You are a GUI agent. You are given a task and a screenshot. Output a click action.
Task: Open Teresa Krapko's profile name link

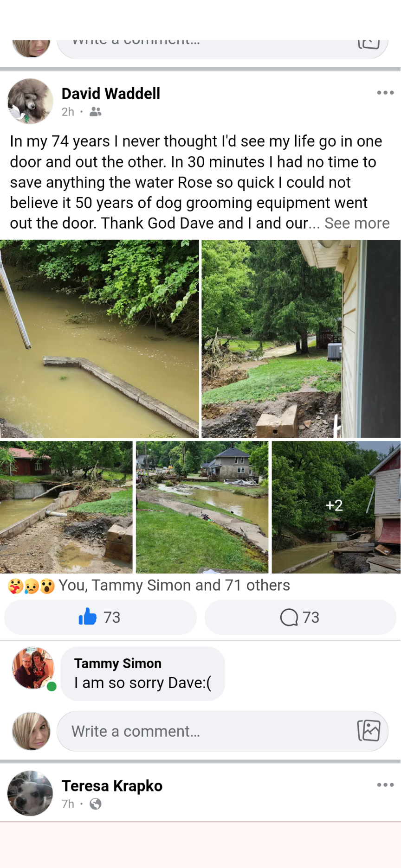112,786
